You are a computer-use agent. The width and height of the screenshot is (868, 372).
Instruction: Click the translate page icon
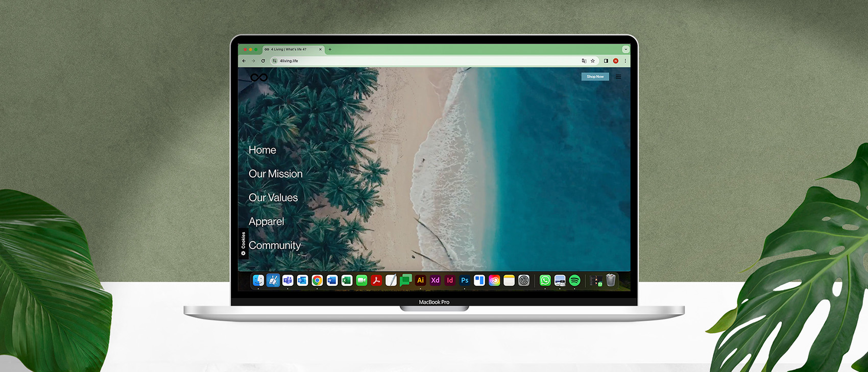(x=584, y=61)
